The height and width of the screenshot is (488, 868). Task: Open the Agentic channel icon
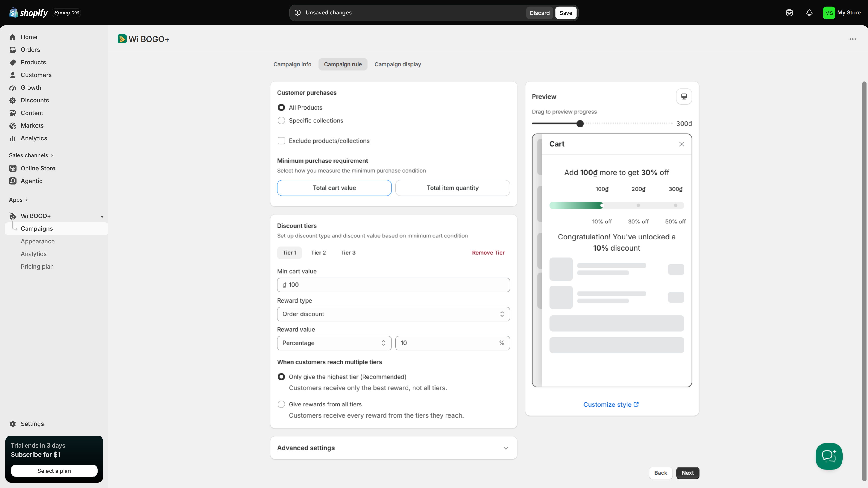click(13, 181)
